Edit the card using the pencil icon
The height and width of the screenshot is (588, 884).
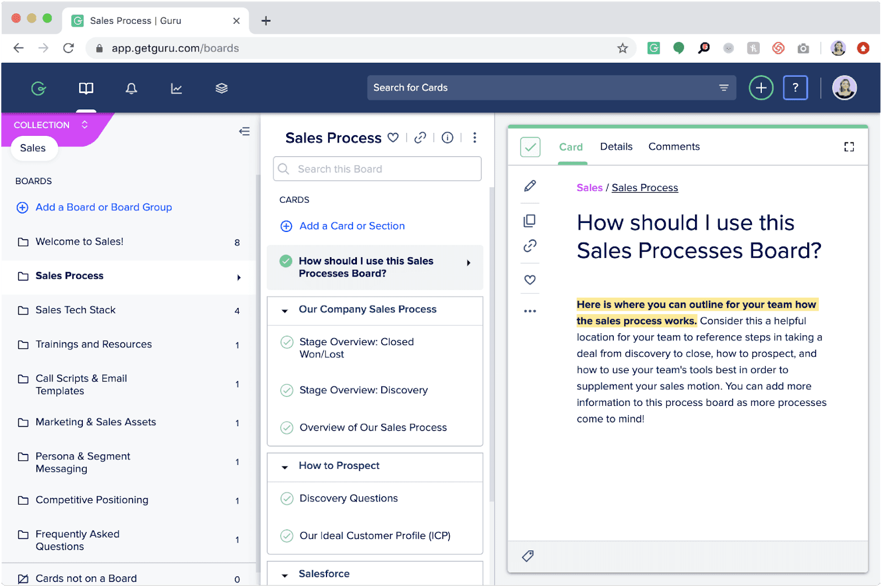point(529,187)
